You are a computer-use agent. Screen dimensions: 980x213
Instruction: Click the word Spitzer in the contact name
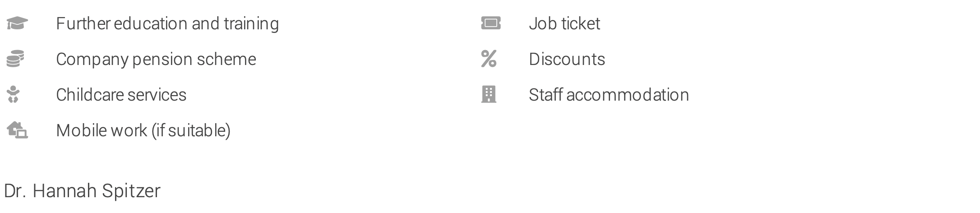click(x=131, y=191)
